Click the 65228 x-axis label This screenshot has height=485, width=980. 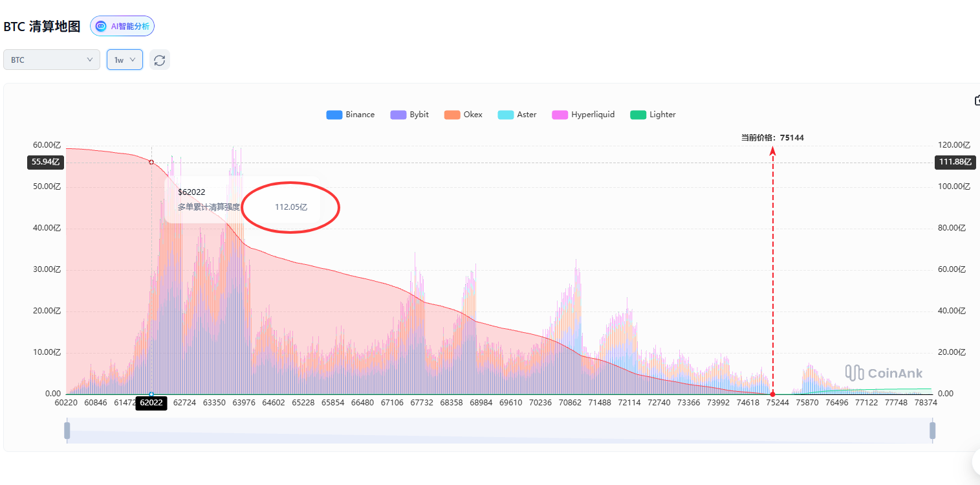tap(303, 403)
